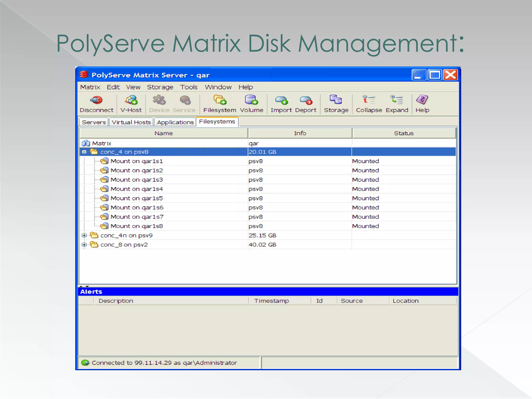Switch to the Virtual Hosts tab
Screen dimensions: 532x399
131,122
